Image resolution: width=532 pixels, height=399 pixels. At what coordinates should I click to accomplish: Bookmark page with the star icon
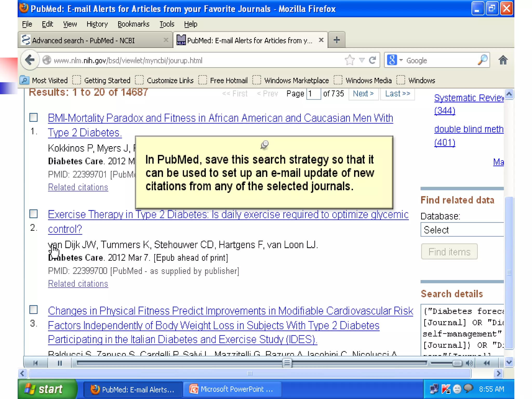pos(350,60)
